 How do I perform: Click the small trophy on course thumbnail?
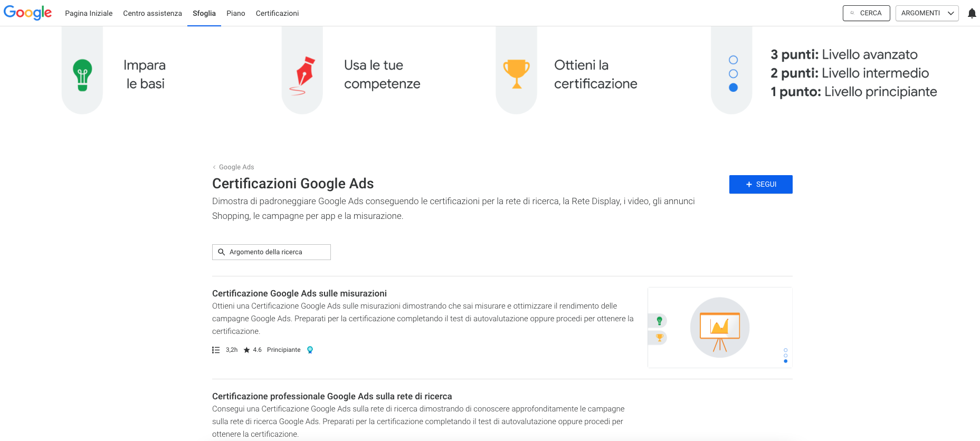659,337
